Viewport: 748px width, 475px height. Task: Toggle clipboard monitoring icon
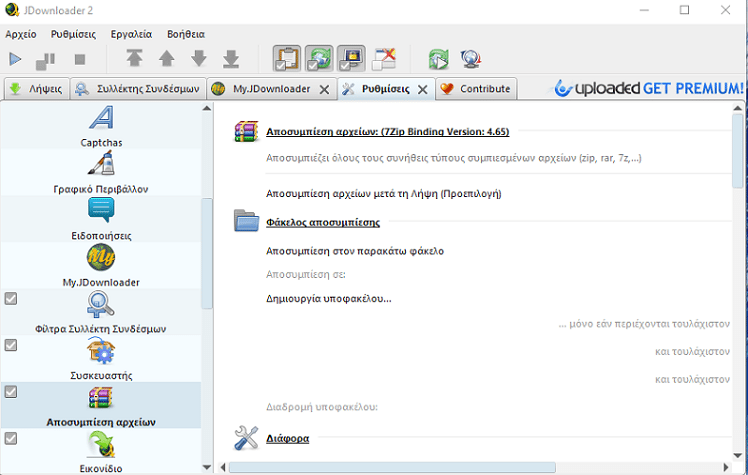(287, 58)
